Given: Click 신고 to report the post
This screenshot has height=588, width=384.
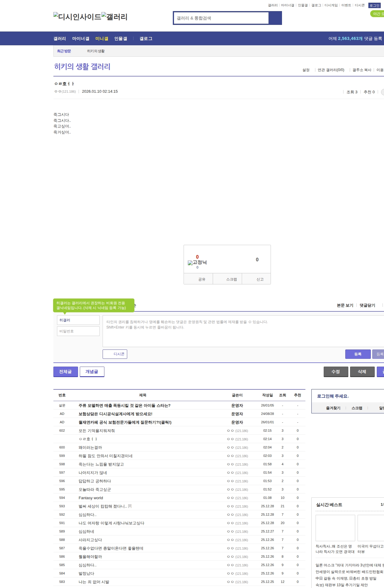Looking at the screenshot, I should click(x=256, y=279).
